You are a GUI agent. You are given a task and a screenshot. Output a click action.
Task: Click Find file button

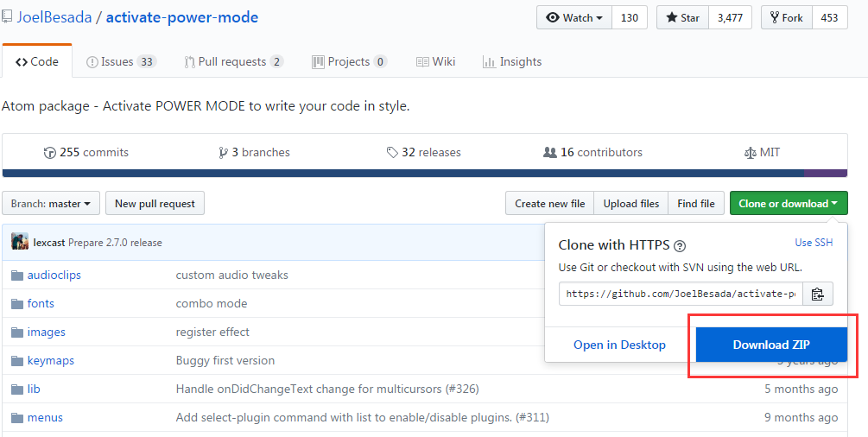(696, 203)
